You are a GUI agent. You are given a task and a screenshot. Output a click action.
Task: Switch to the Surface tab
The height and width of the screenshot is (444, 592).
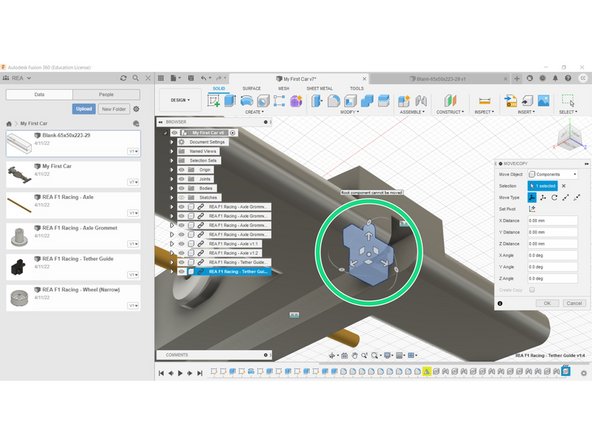(x=251, y=88)
